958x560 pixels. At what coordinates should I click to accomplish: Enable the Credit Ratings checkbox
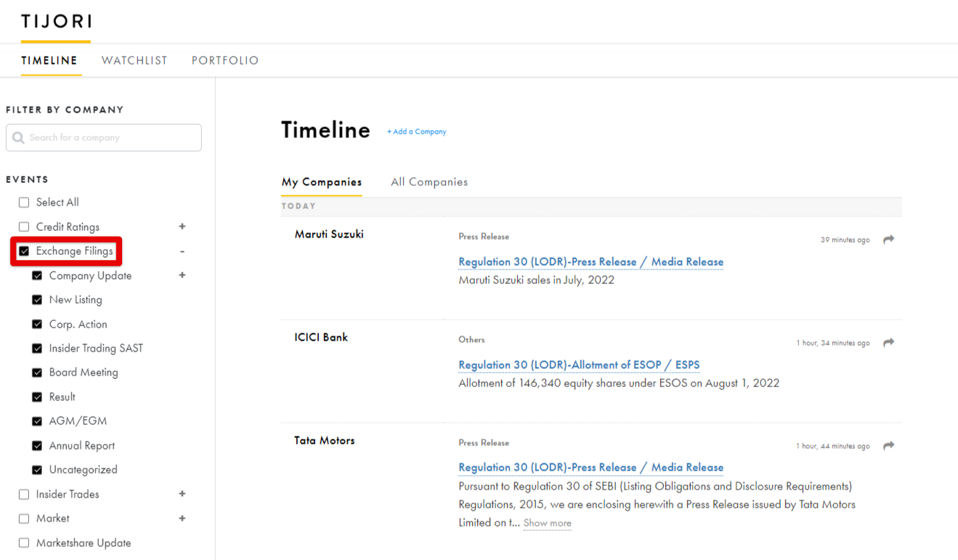(24, 227)
